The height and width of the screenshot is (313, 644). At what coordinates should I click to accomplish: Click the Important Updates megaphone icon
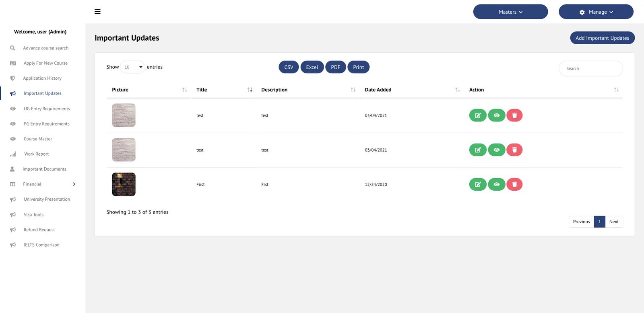(x=13, y=93)
